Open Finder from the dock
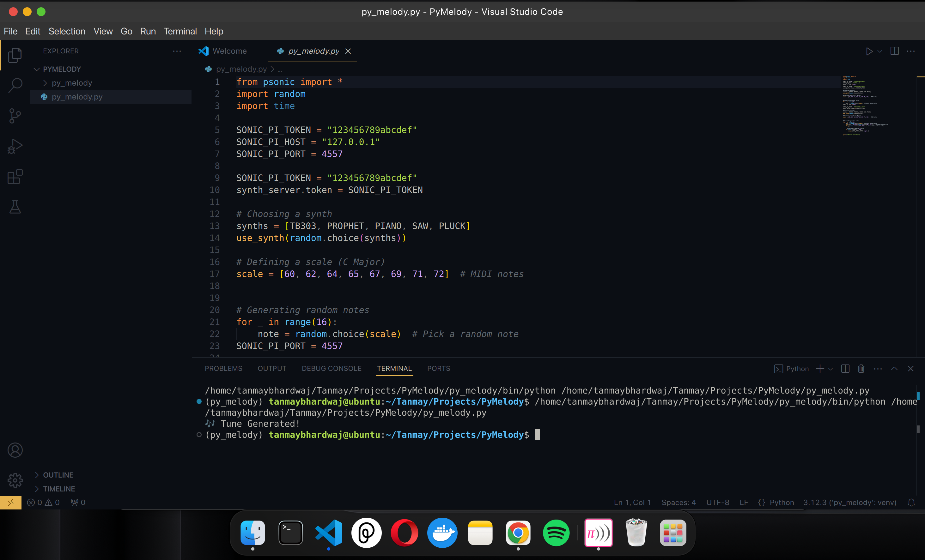Image resolution: width=925 pixels, height=560 pixels. tap(253, 533)
